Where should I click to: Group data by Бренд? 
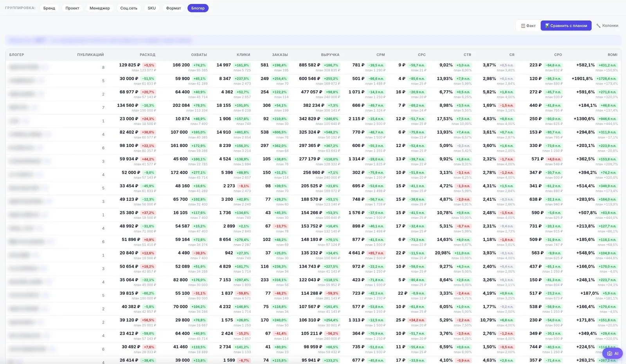click(x=49, y=8)
